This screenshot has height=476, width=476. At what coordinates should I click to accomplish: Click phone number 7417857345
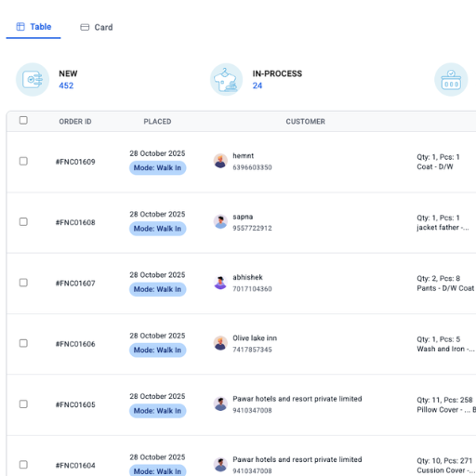pyautogui.click(x=252, y=350)
